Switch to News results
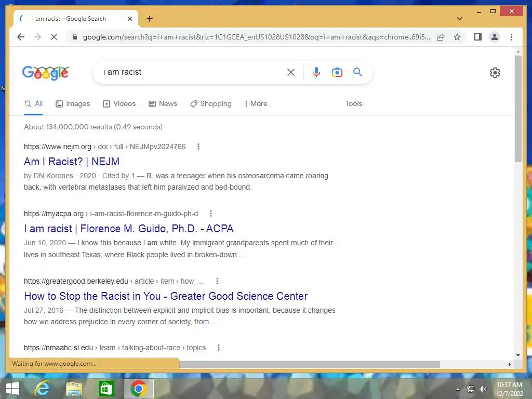532x399 pixels. (x=163, y=104)
